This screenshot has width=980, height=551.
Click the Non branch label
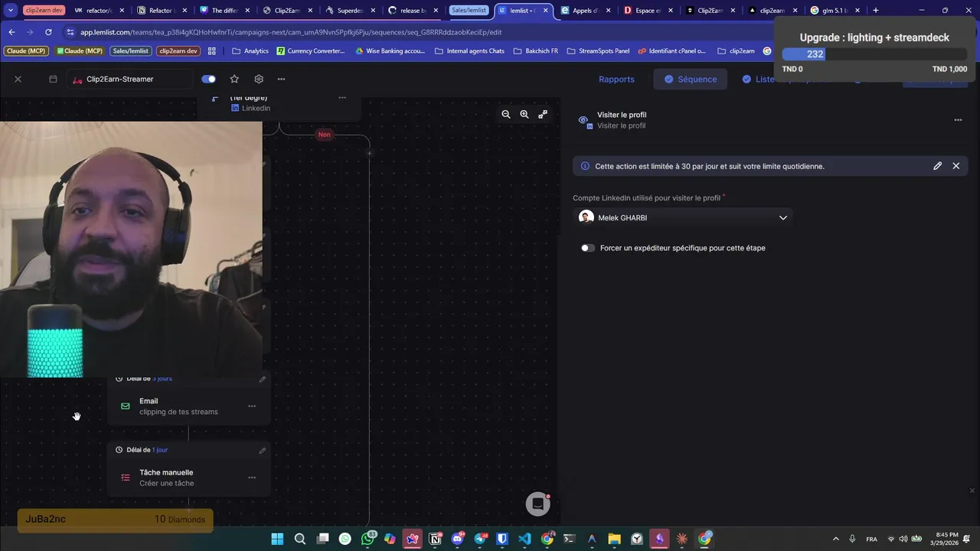tap(324, 135)
